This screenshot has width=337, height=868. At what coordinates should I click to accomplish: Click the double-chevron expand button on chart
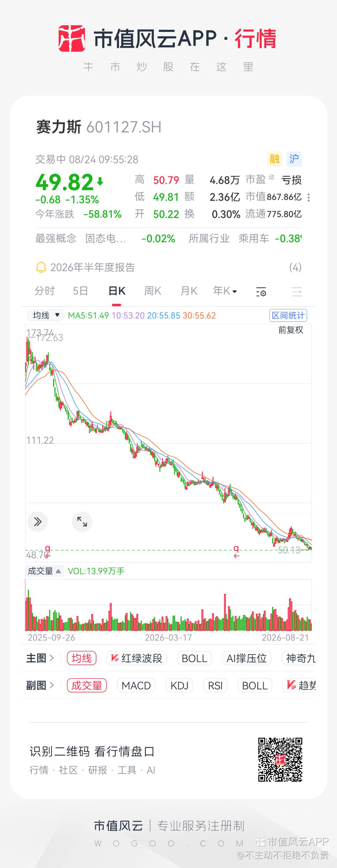(x=38, y=521)
